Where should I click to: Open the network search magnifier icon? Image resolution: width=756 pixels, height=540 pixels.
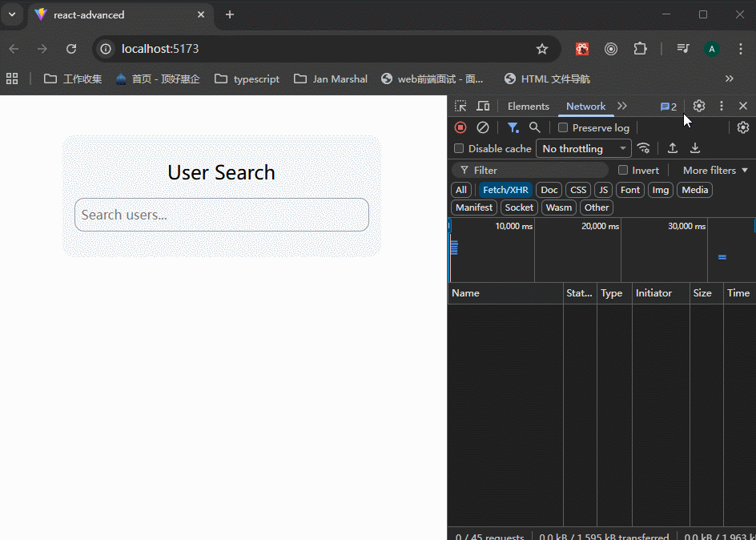point(535,127)
